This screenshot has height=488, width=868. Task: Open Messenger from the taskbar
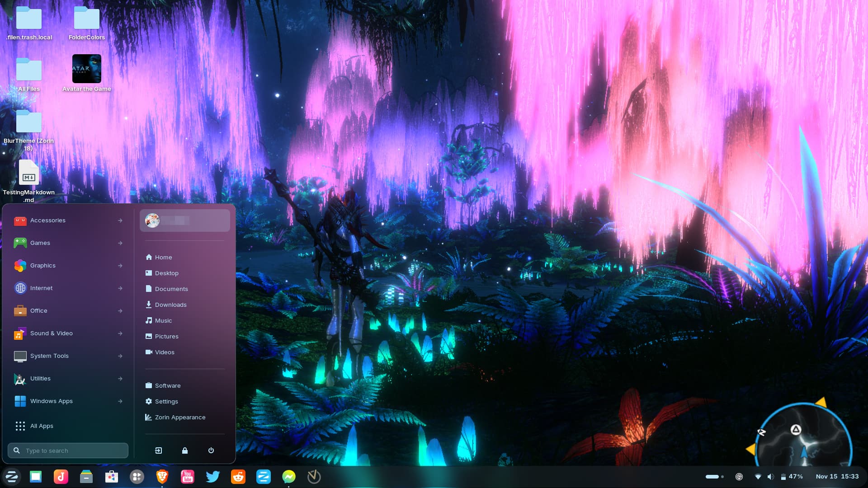pos(289,476)
